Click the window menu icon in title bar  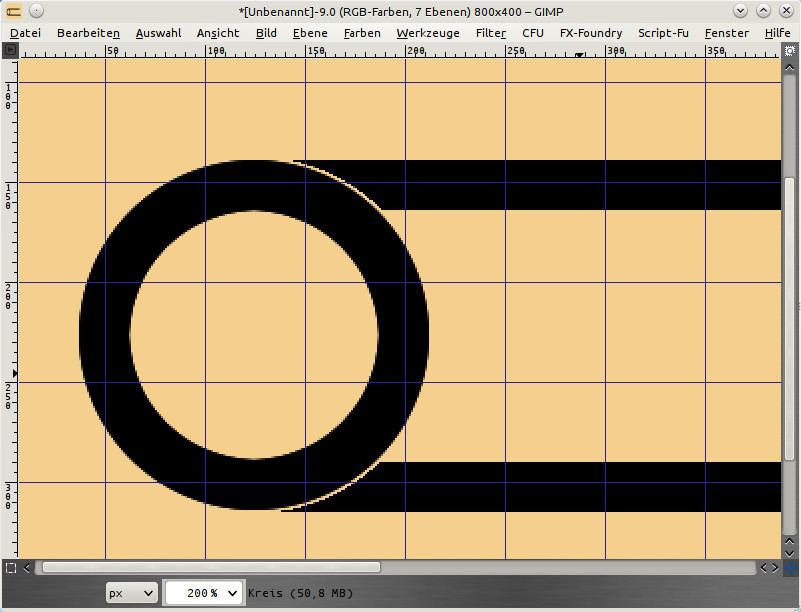(x=14, y=11)
